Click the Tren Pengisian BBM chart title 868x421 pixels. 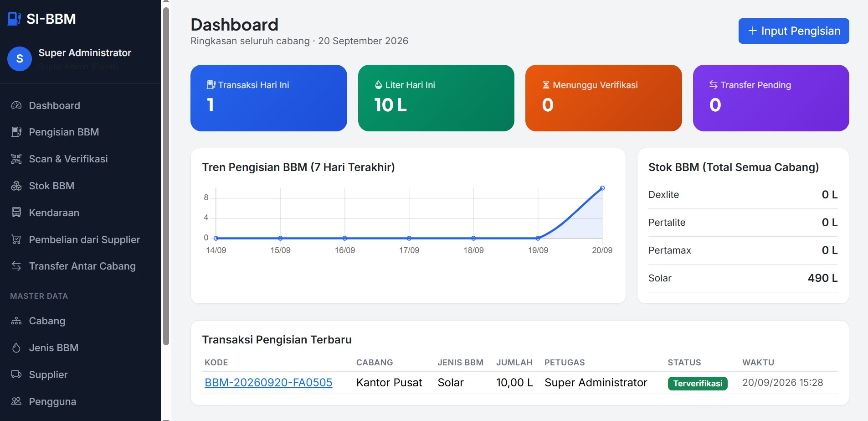(298, 167)
